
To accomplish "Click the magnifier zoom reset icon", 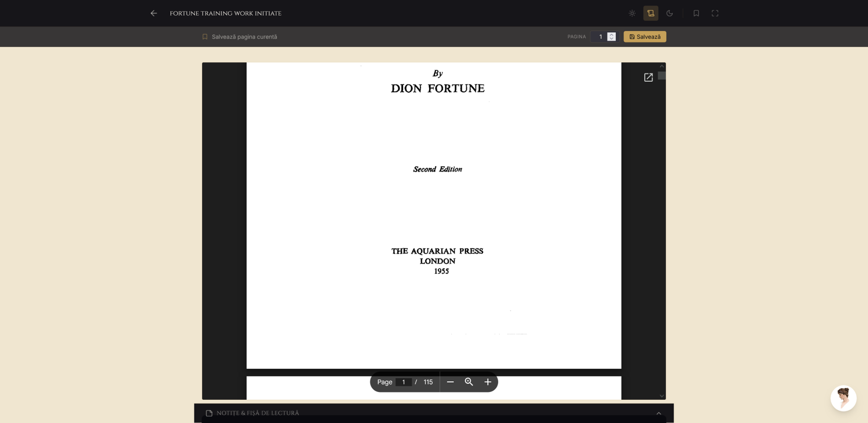I will click(x=469, y=382).
